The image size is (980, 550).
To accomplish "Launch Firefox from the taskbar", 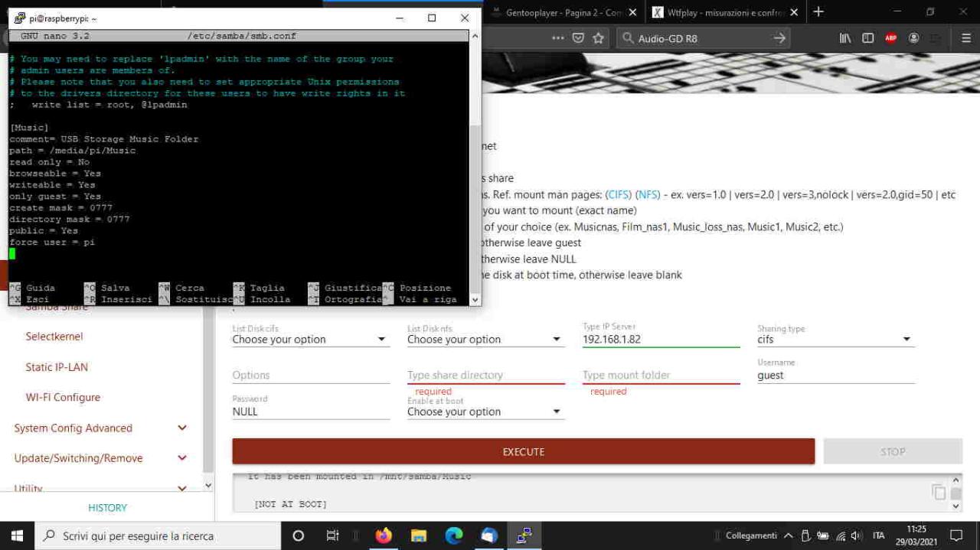I will tap(384, 535).
